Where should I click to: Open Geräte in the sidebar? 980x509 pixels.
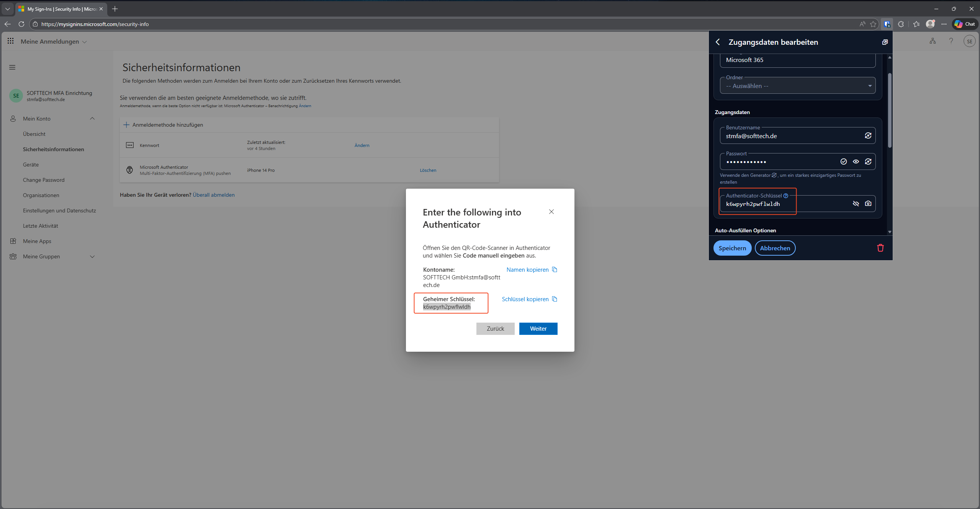click(31, 165)
